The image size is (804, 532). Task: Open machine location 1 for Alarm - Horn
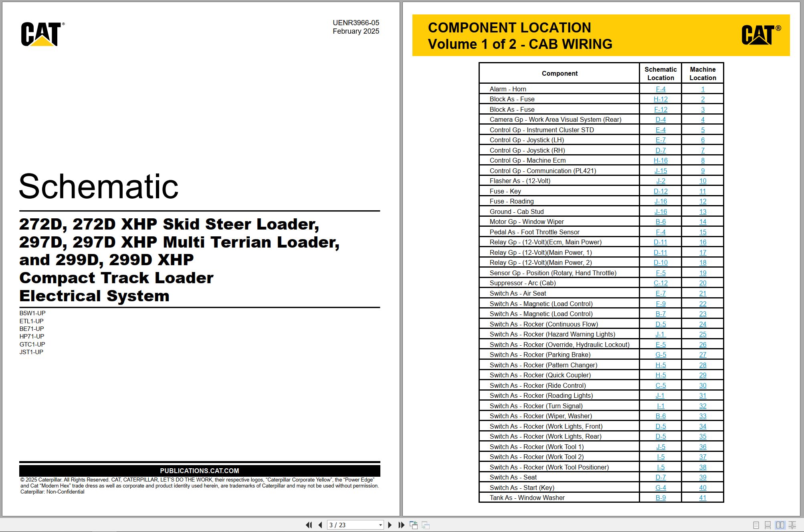point(703,89)
